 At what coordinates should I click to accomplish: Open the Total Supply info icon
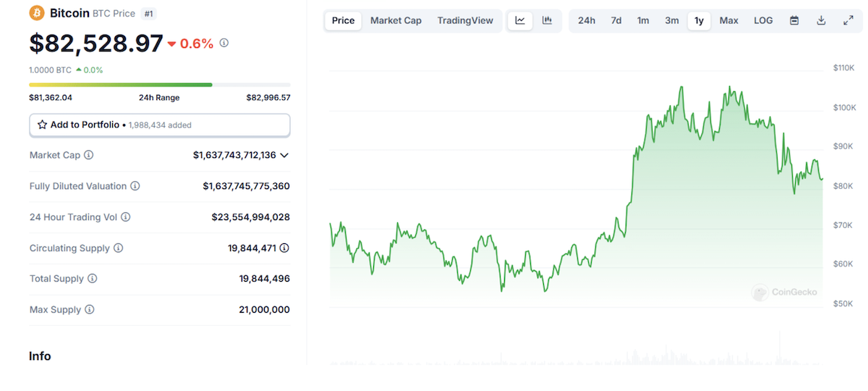(93, 279)
